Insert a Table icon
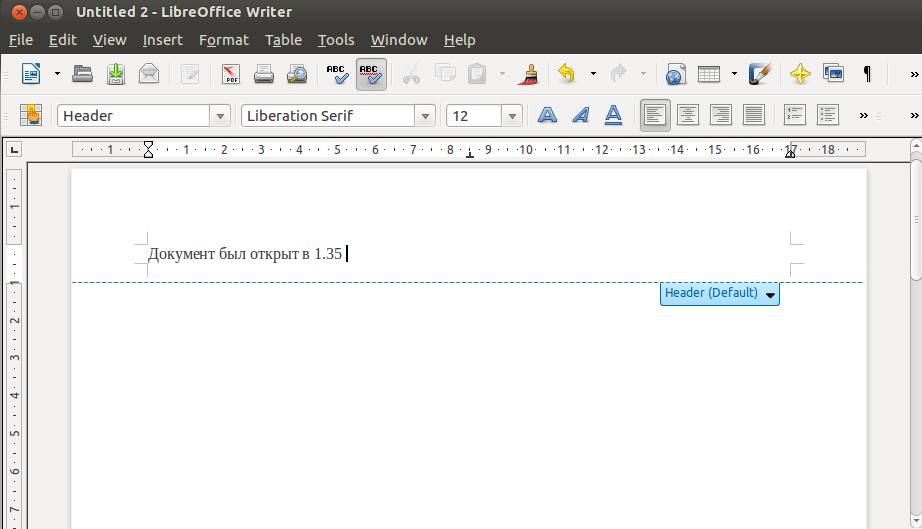Image resolution: width=922 pixels, height=529 pixels. [x=709, y=74]
